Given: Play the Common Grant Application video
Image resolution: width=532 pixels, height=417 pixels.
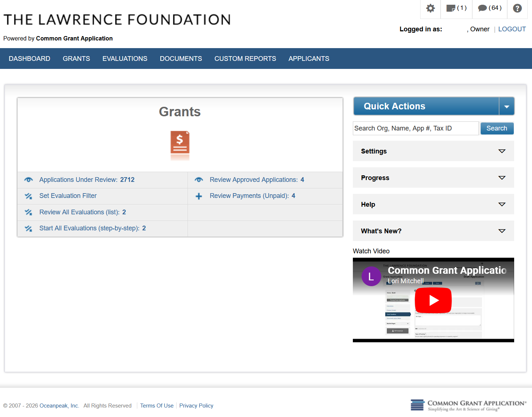Looking at the screenshot, I should [433, 300].
